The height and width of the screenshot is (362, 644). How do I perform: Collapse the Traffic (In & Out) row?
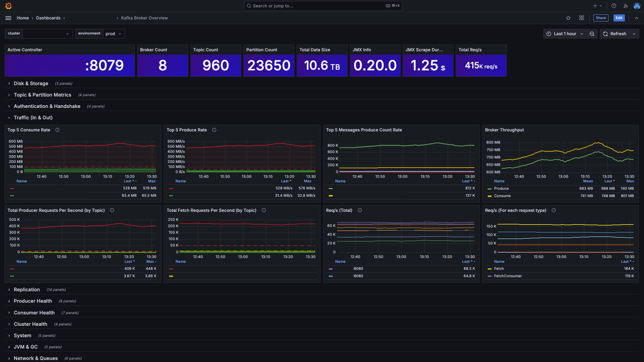(x=33, y=118)
